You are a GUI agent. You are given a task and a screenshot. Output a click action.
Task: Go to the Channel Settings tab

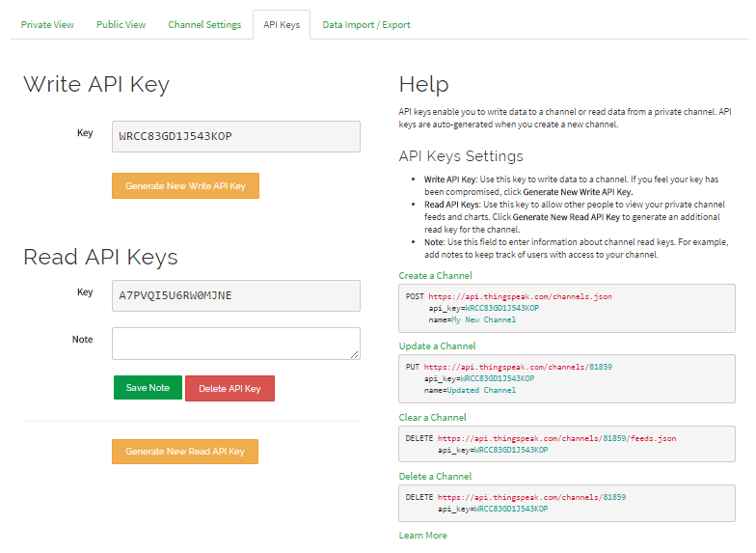204,25
